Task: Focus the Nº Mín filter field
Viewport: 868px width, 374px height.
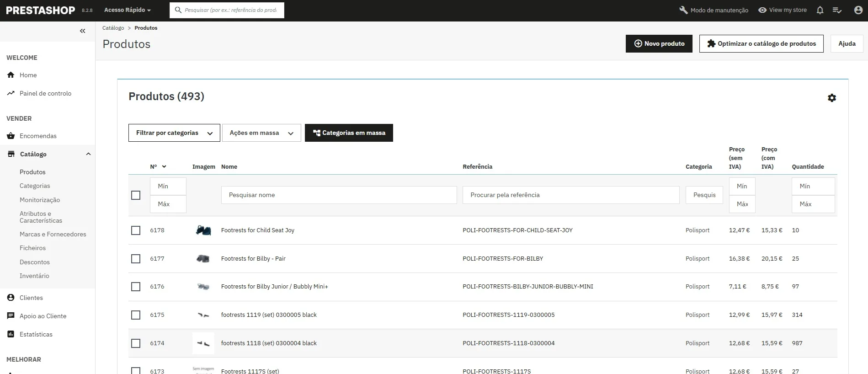Action: 168,186
